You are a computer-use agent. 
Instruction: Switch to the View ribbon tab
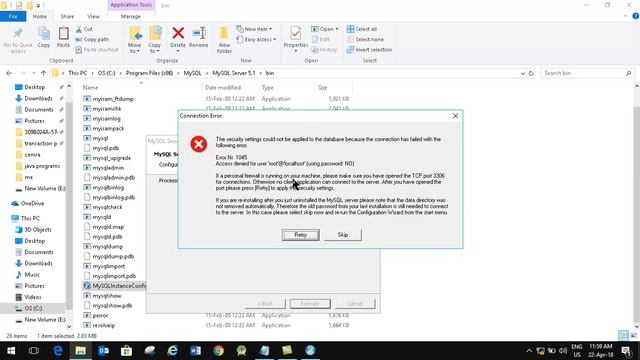[93, 16]
